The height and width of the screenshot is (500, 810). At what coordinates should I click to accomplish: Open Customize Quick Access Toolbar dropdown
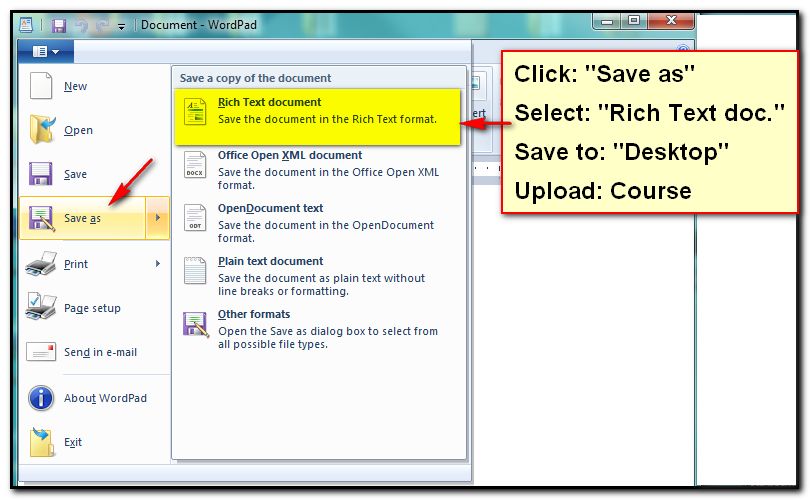(121, 26)
